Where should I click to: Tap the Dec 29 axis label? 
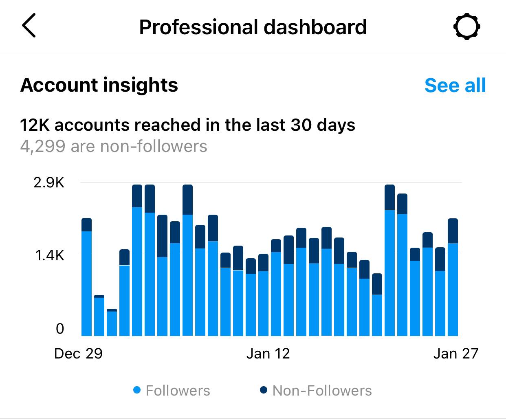tap(78, 354)
